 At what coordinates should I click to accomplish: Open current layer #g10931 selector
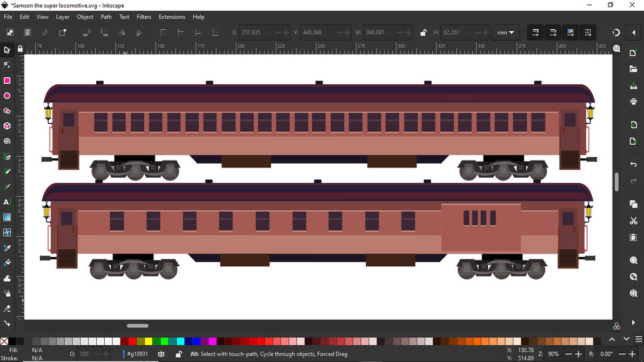137,354
